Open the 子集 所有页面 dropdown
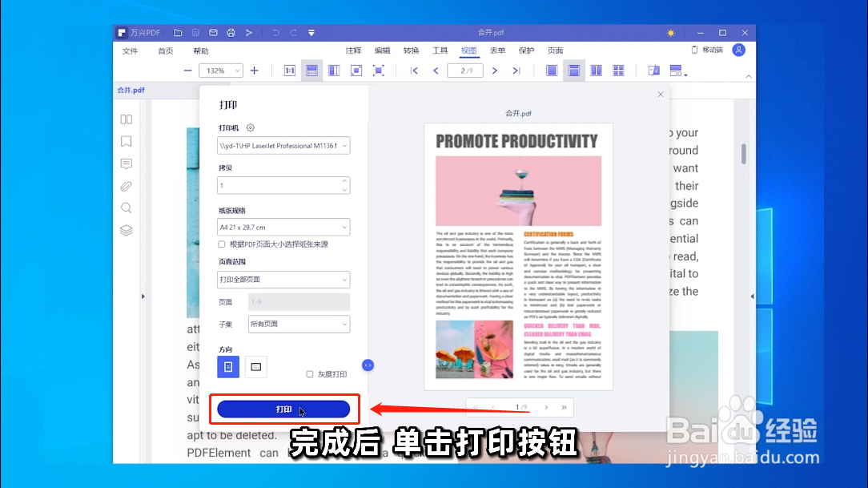This screenshot has height=488, width=868. (299, 324)
